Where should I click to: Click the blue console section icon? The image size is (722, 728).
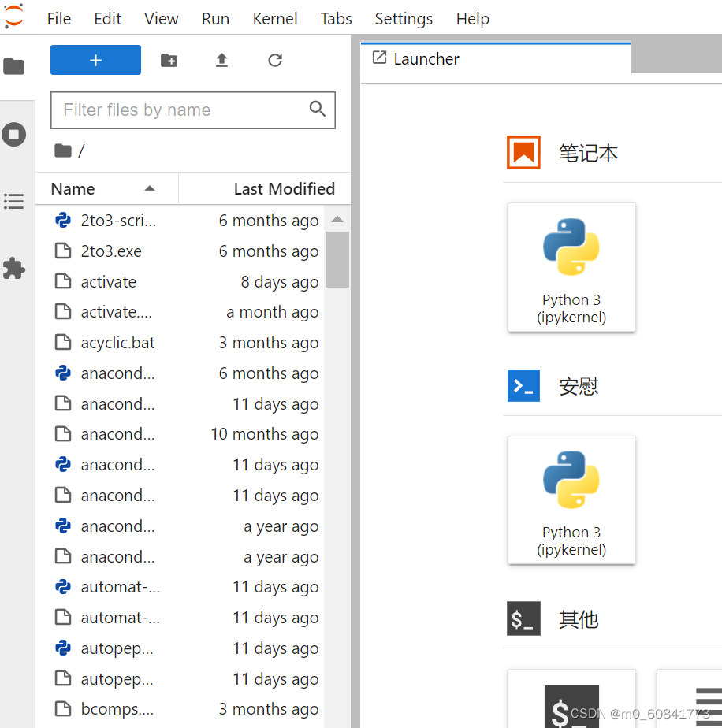pyautogui.click(x=523, y=385)
